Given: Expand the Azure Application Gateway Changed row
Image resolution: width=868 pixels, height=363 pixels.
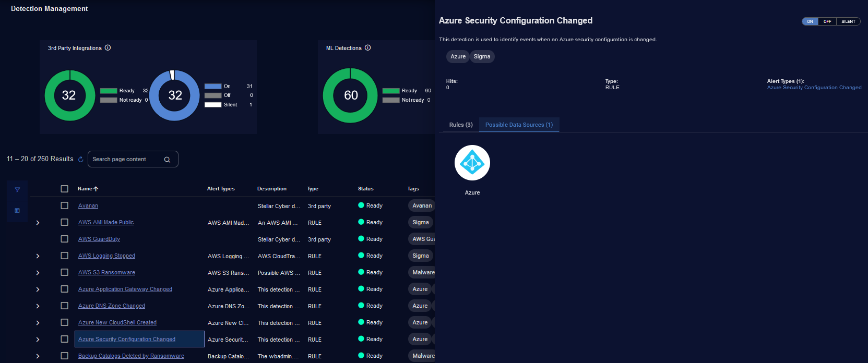Looking at the screenshot, I should (38, 289).
